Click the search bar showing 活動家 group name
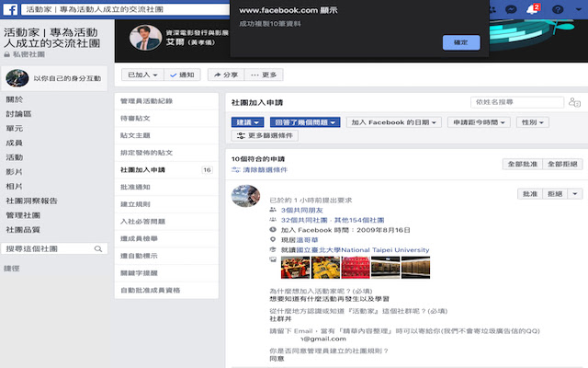588x368 pixels. coord(125,9)
